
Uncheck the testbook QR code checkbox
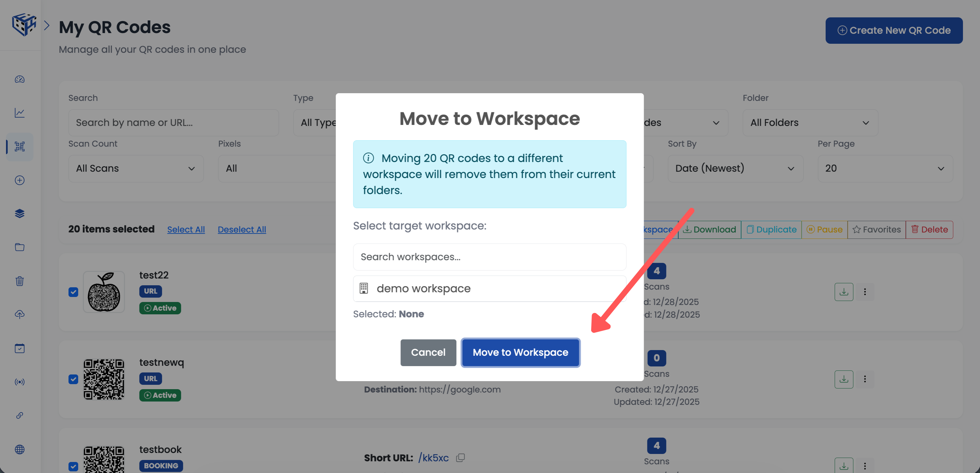point(73,466)
